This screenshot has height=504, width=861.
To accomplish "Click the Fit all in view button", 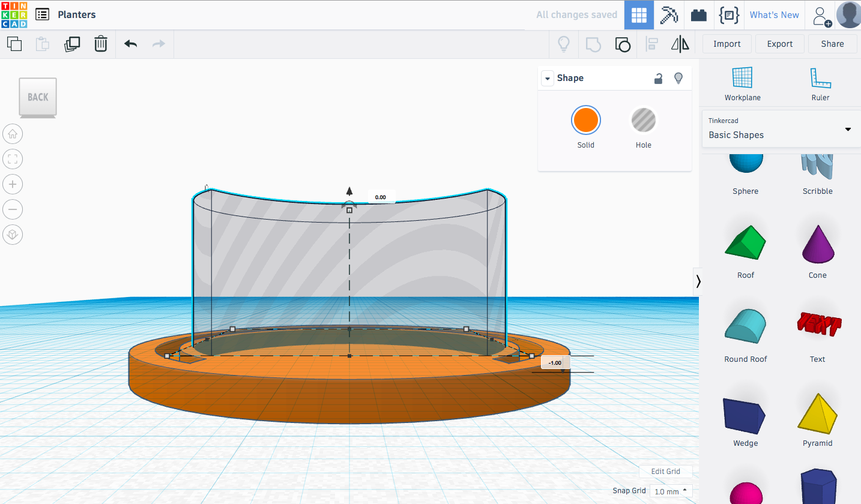I will (13, 159).
